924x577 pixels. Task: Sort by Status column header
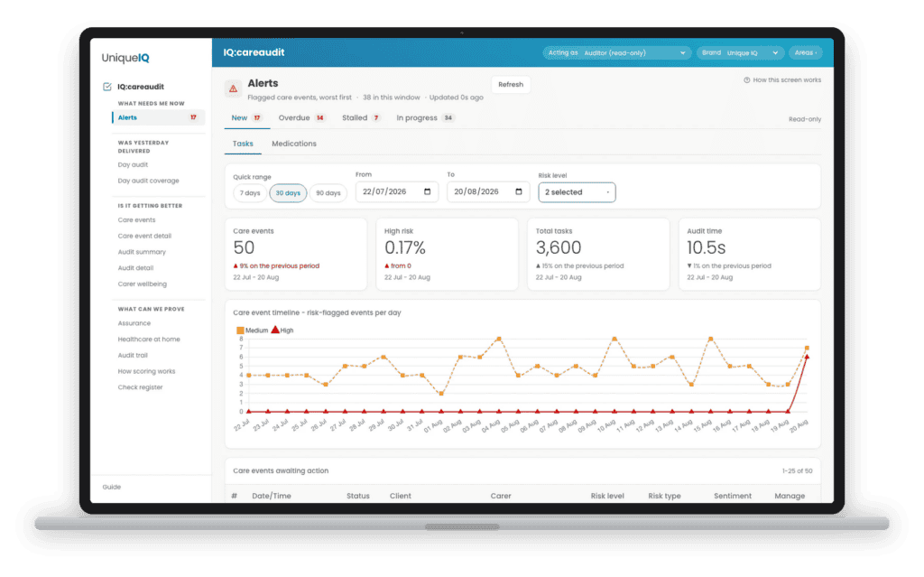coord(358,496)
